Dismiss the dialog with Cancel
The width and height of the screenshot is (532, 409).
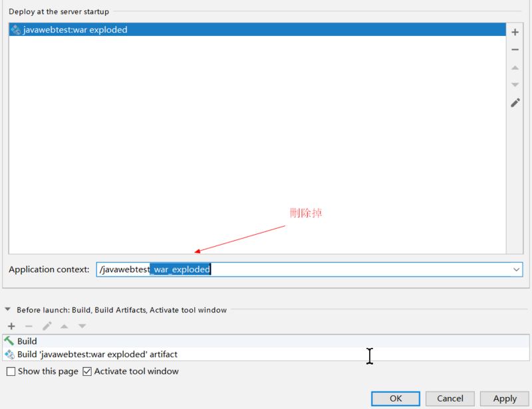pos(450,398)
